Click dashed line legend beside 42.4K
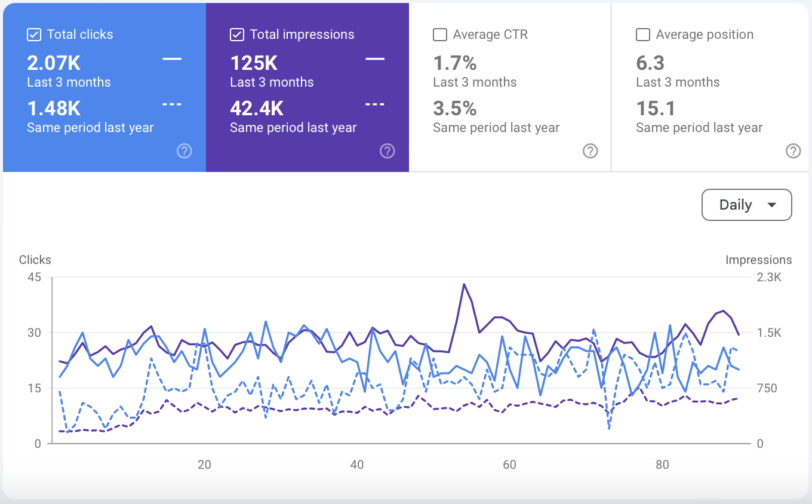Image resolution: width=812 pixels, height=504 pixels. pos(375,105)
